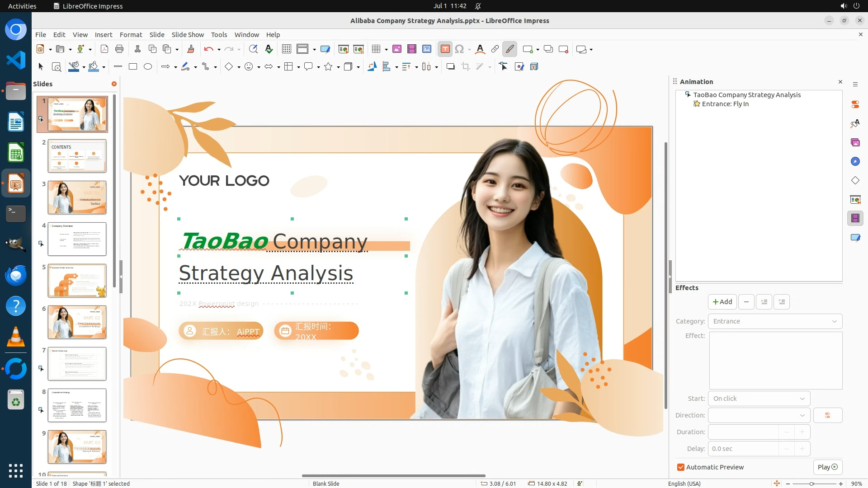Image resolution: width=868 pixels, height=488 pixels.
Task: Toggle the Insert Text Box button
Action: 445,49
